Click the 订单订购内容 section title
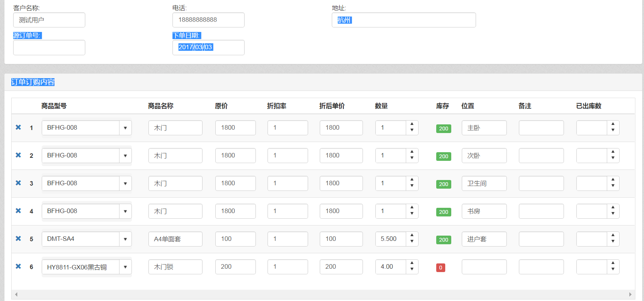The height and width of the screenshot is (301, 644). click(33, 82)
